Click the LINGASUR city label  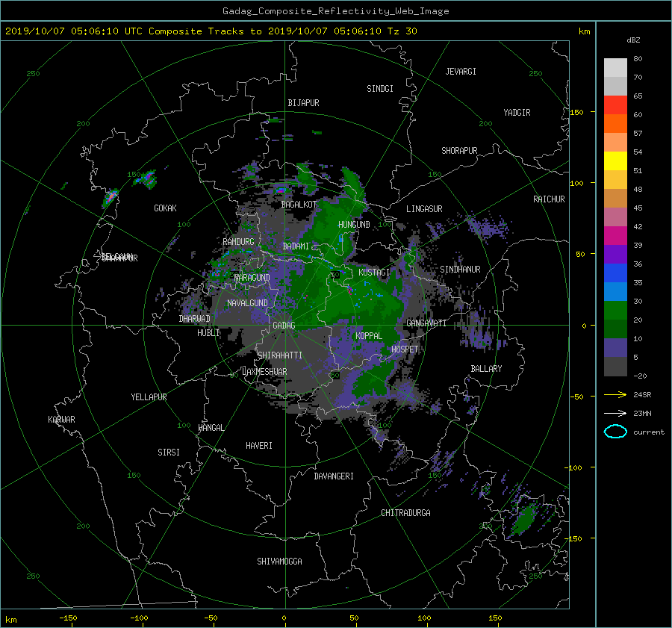coord(424,209)
